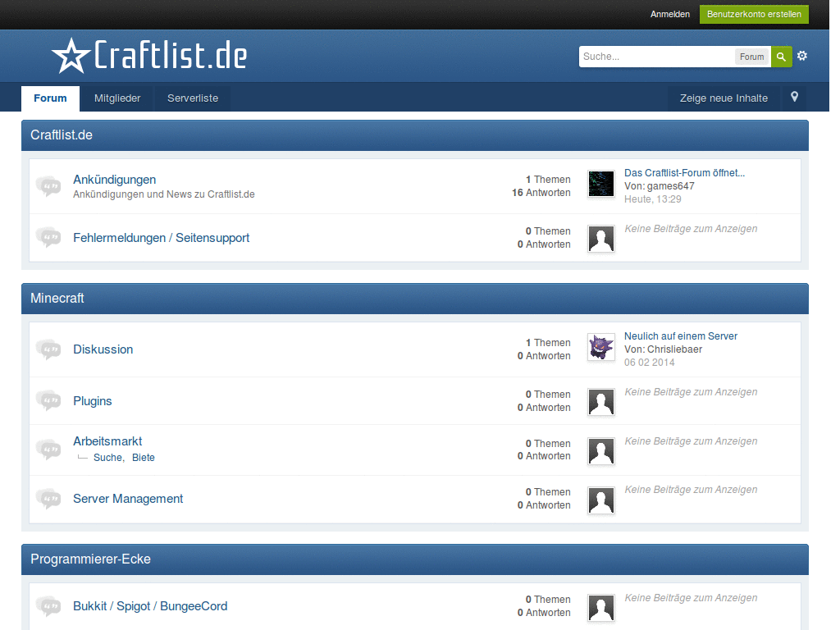
Task: Open the Forum search scope dropdown
Action: (751, 57)
